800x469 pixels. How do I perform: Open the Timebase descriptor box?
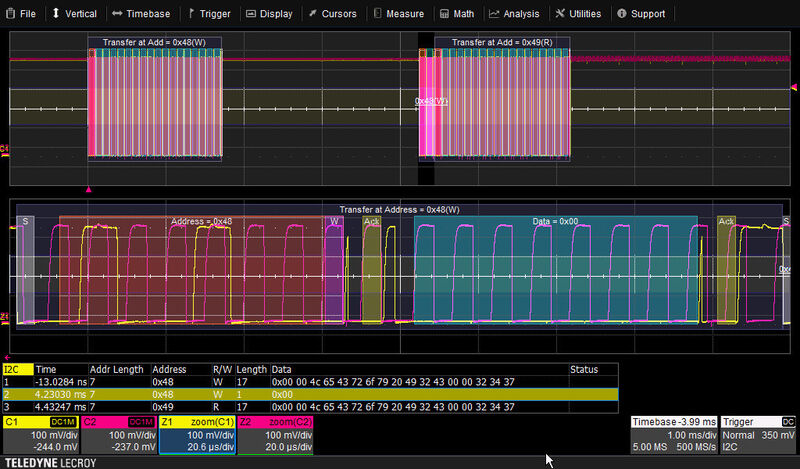click(x=674, y=434)
